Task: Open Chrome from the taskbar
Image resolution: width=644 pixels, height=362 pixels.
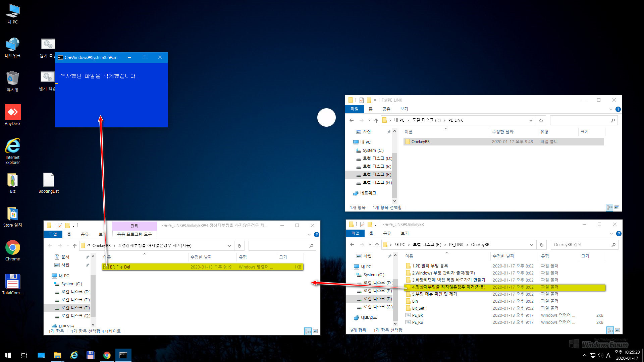Action: click(x=107, y=355)
